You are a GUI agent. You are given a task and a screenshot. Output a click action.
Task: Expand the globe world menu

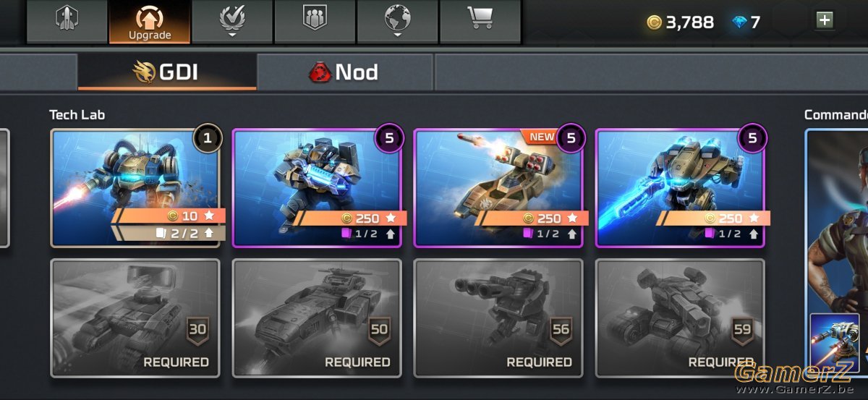[397, 20]
